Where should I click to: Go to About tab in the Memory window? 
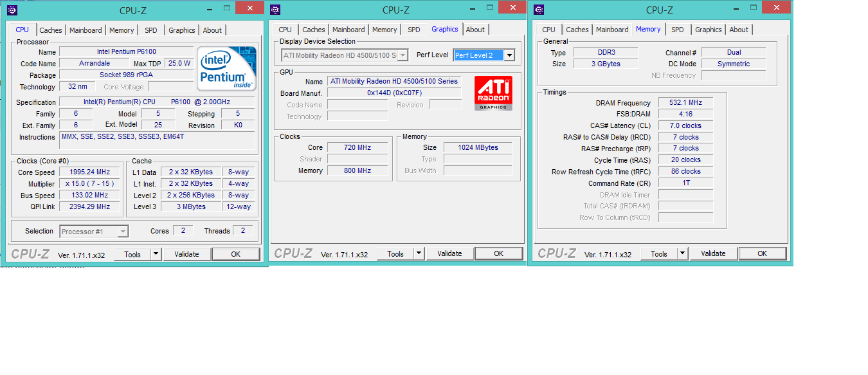pos(739,30)
